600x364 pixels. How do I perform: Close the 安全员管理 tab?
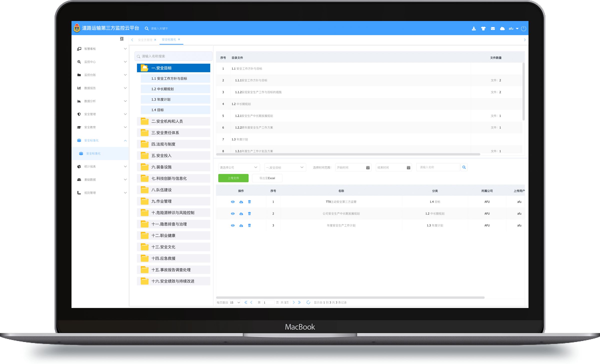click(x=155, y=40)
